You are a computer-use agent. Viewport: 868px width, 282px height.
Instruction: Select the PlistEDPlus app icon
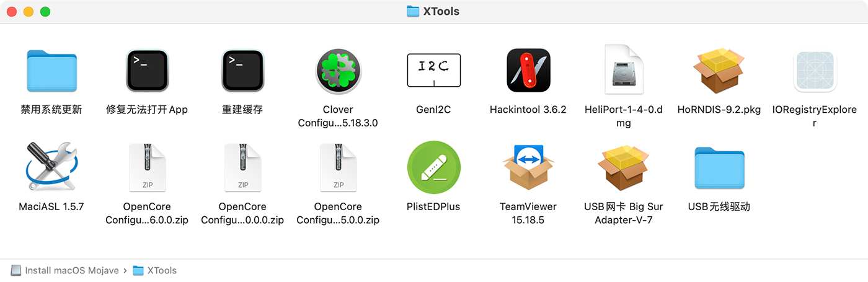433,166
